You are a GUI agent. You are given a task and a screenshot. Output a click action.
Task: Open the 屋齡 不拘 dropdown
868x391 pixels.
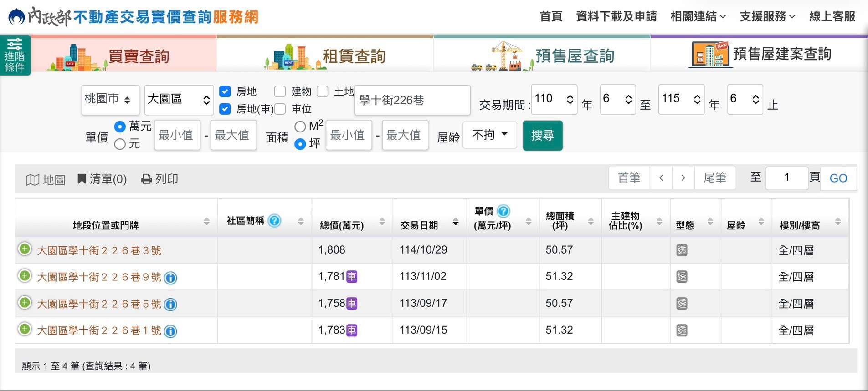(490, 135)
